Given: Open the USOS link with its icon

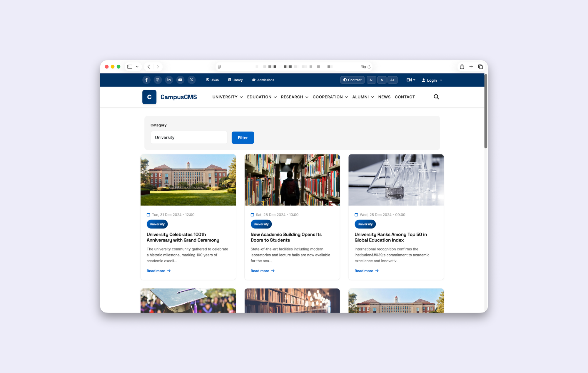Looking at the screenshot, I should pos(212,80).
